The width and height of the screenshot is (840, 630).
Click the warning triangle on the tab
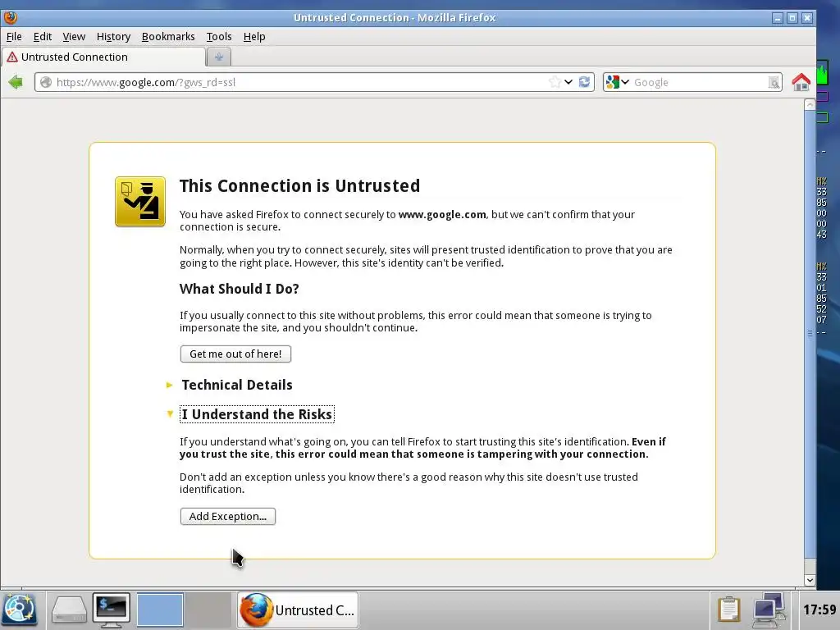pyautogui.click(x=12, y=57)
